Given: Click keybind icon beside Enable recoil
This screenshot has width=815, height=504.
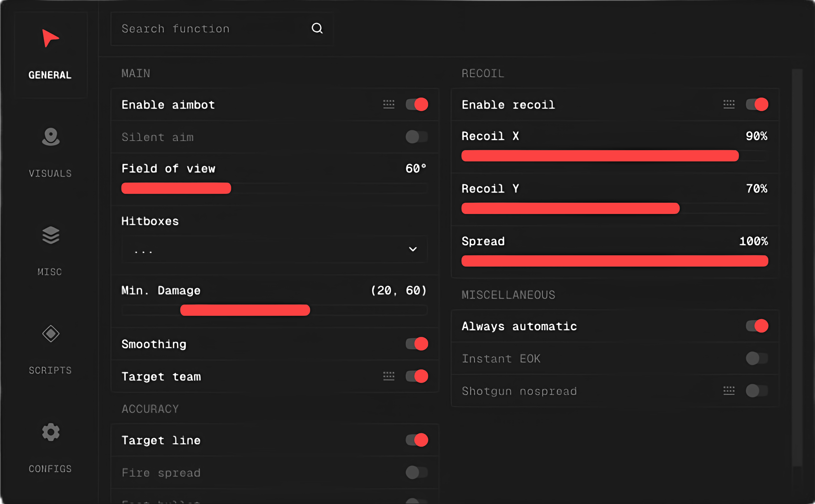Looking at the screenshot, I should [x=729, y=104].
